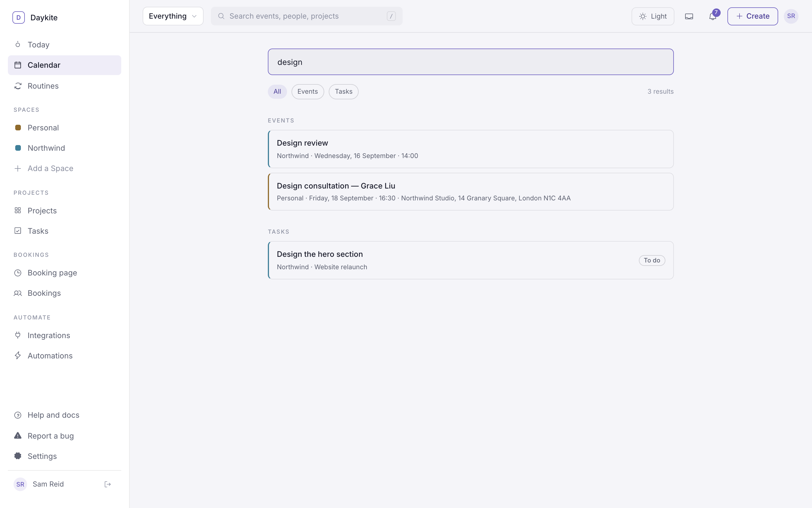Click the Routines refresh icon
The image size is (812, 508).
click(x=18, y=86)
